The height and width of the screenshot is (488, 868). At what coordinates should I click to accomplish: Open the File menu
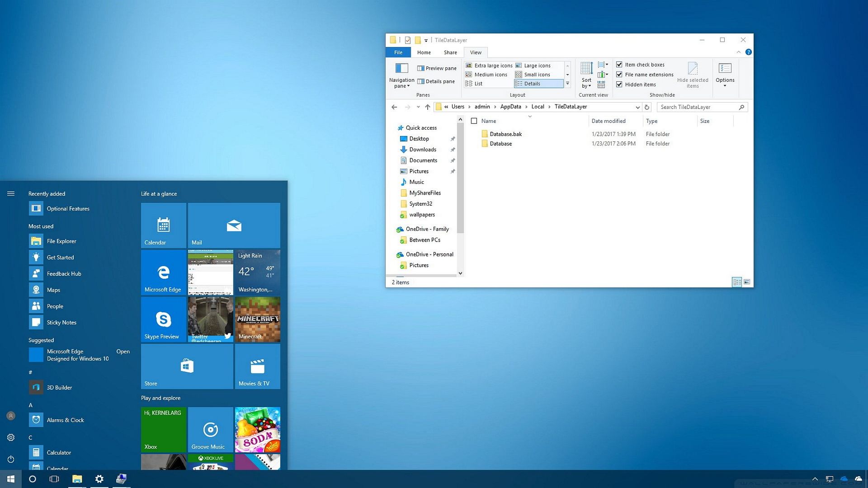[398, 52]
